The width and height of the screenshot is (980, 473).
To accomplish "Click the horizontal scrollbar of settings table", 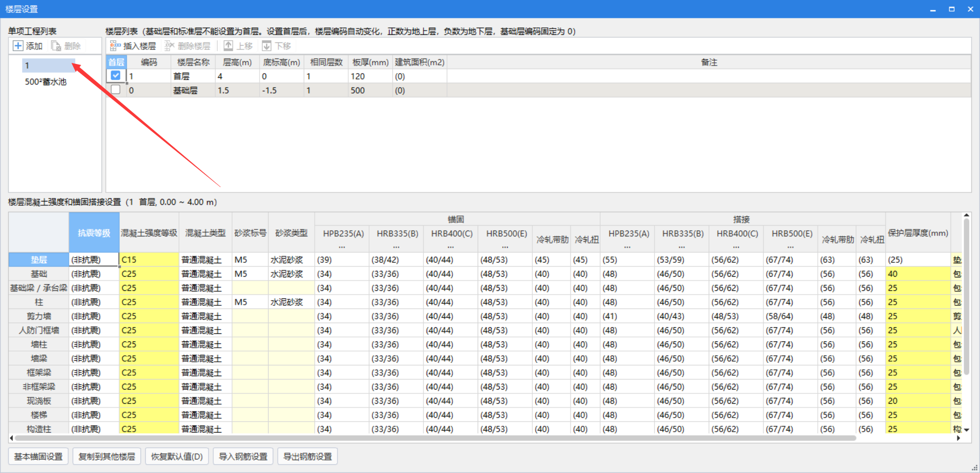I will (435, 438).
